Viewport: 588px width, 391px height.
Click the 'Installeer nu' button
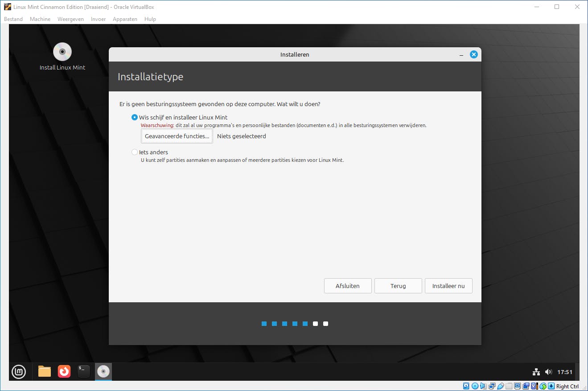(448, 286)
